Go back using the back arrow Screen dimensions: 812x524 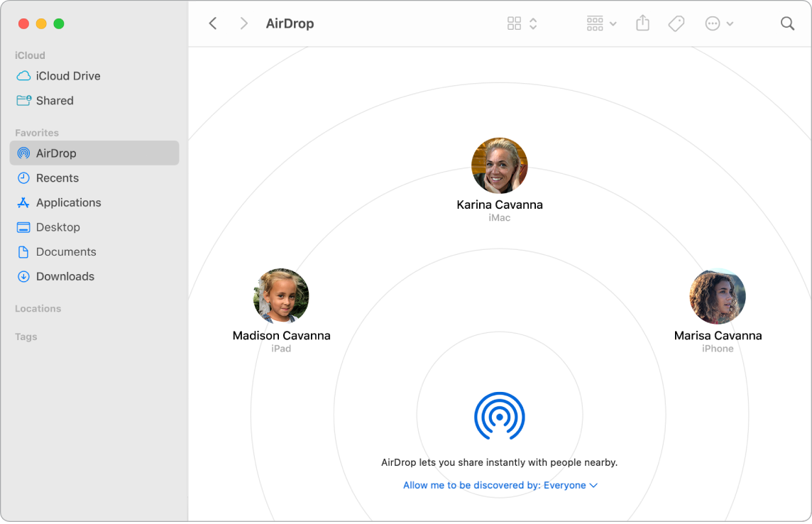click(x=213, y=23)
